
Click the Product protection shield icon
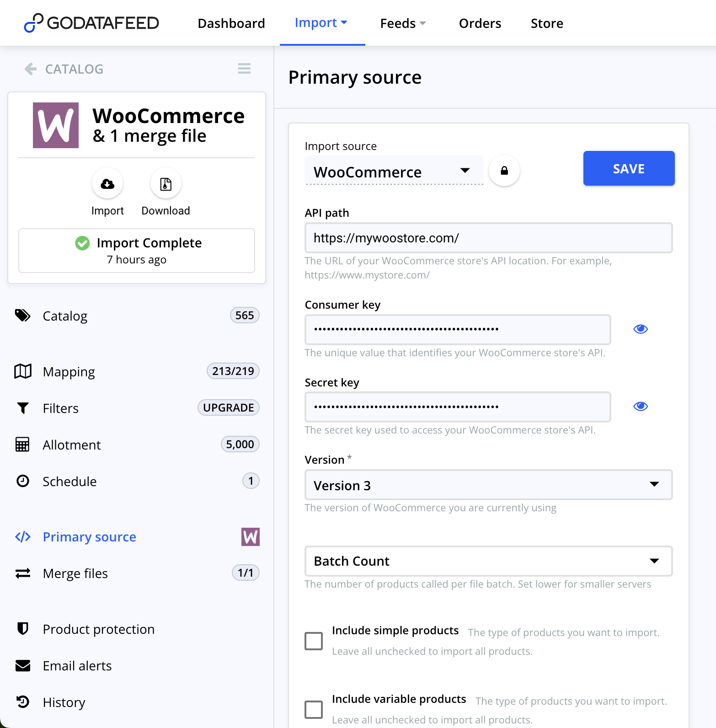tap(23, 629)
